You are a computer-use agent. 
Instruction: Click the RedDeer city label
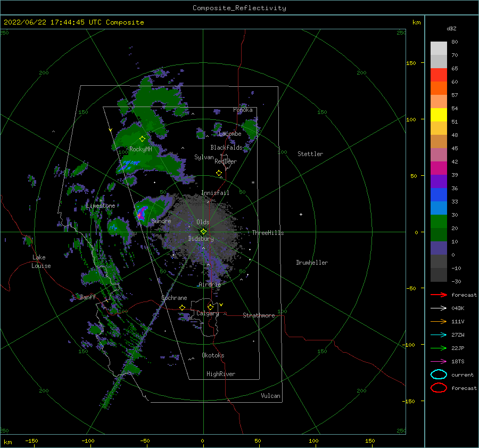coord(226,161)
